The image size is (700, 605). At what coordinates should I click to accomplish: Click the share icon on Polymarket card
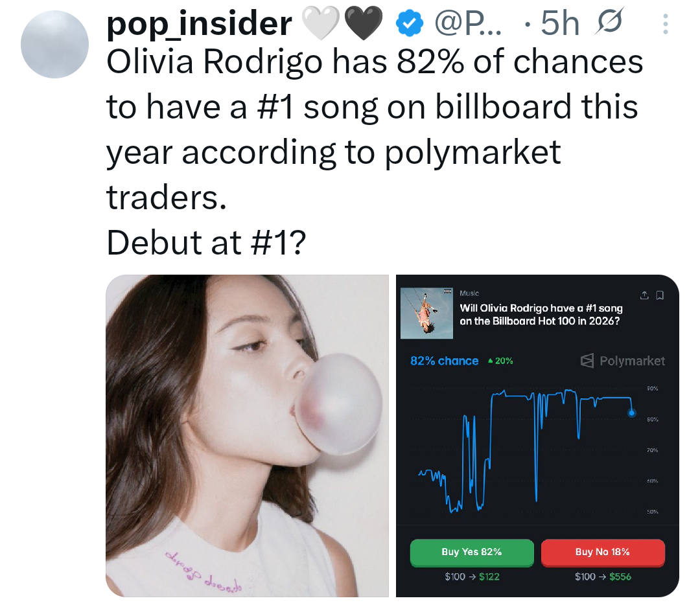point(644,295)
